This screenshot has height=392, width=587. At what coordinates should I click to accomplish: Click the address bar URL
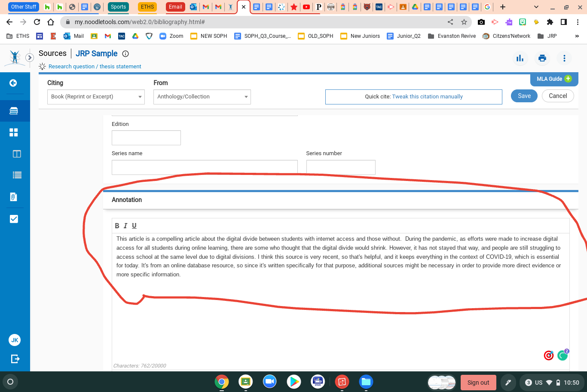(140, 22)
